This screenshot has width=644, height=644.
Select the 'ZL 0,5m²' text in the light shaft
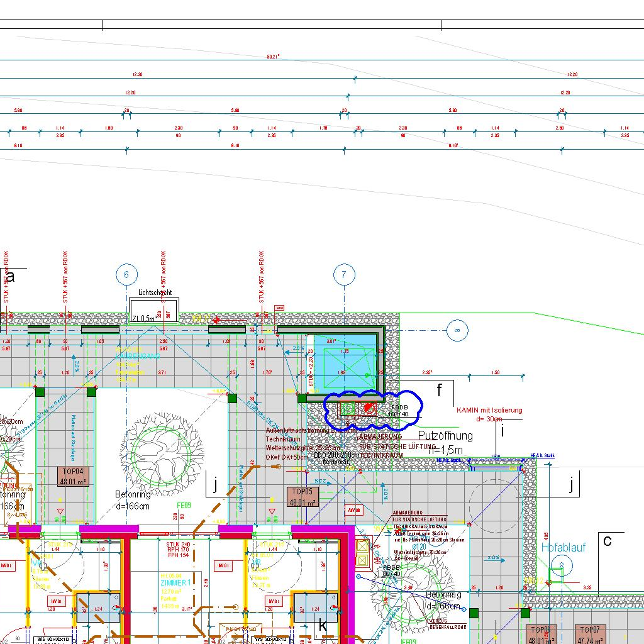tap(144, 318)
